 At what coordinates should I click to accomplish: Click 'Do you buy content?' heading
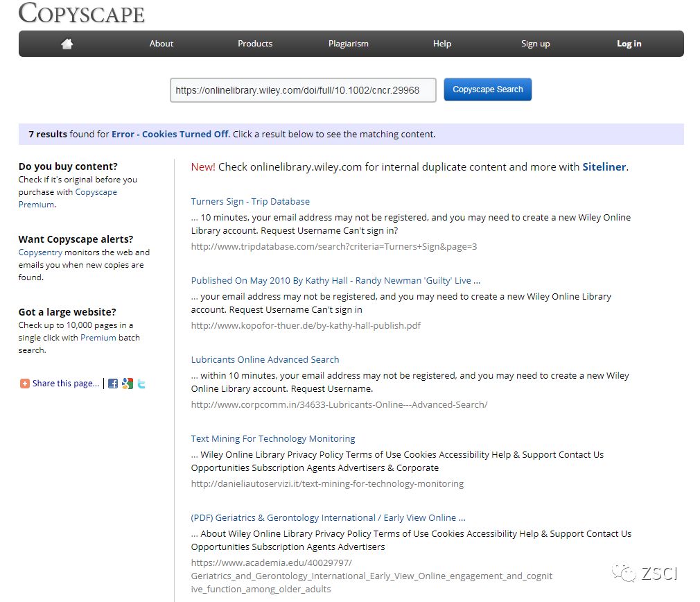click(x=68, y=166)
